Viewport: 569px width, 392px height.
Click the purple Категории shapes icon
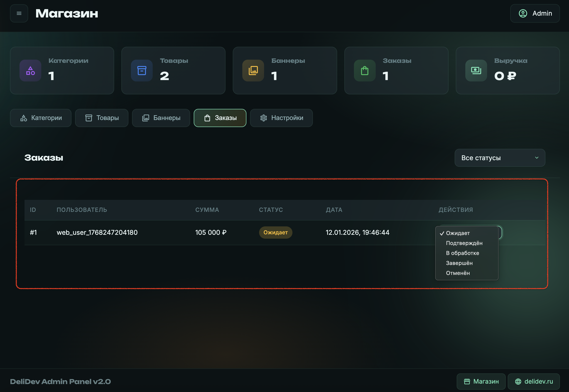[30, 71]
